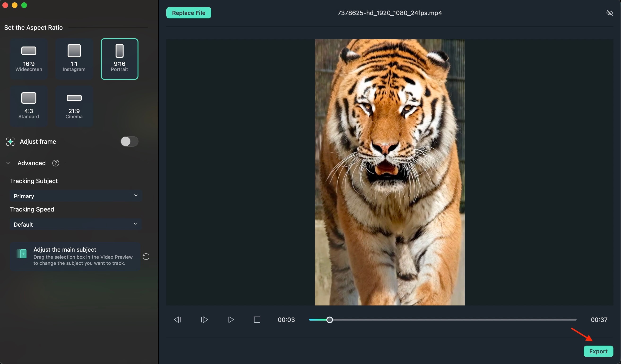
Task: Stop video playback
Action: pyautogui.click(x=257, y=319)
